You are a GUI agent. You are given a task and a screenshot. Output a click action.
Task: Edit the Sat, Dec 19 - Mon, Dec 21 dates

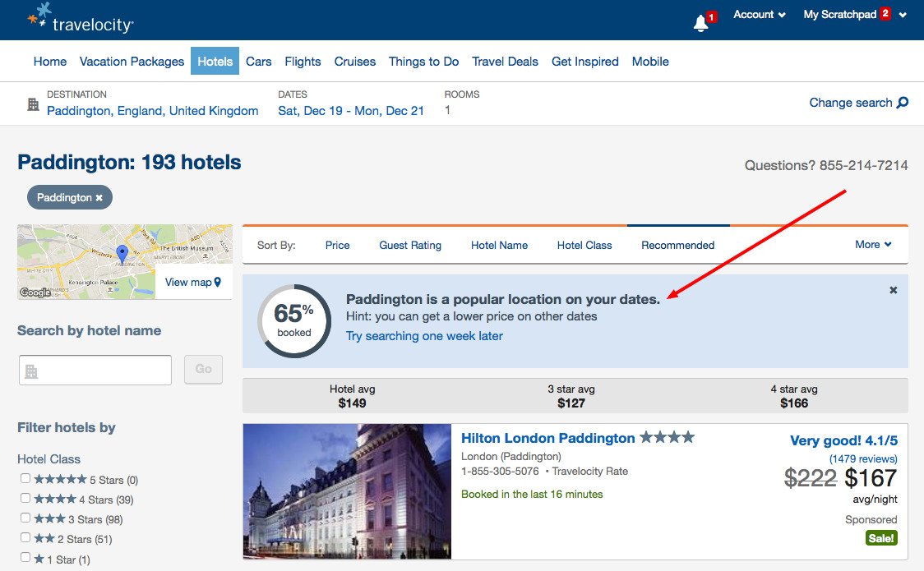coord(351,111)
